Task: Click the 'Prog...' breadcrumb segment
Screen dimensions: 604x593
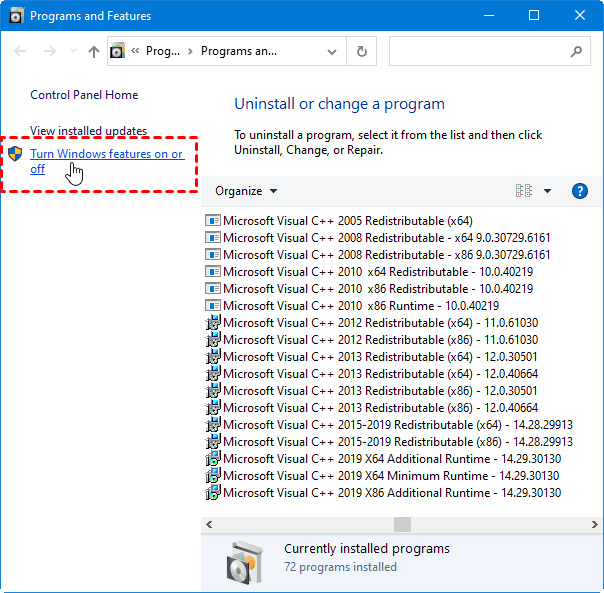Action: click(x=163, y=51)
